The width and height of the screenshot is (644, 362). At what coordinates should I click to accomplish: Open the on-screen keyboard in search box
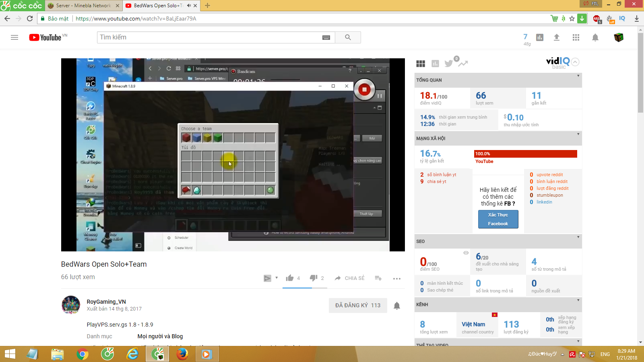pyautogui.click(x=326, y=37)
